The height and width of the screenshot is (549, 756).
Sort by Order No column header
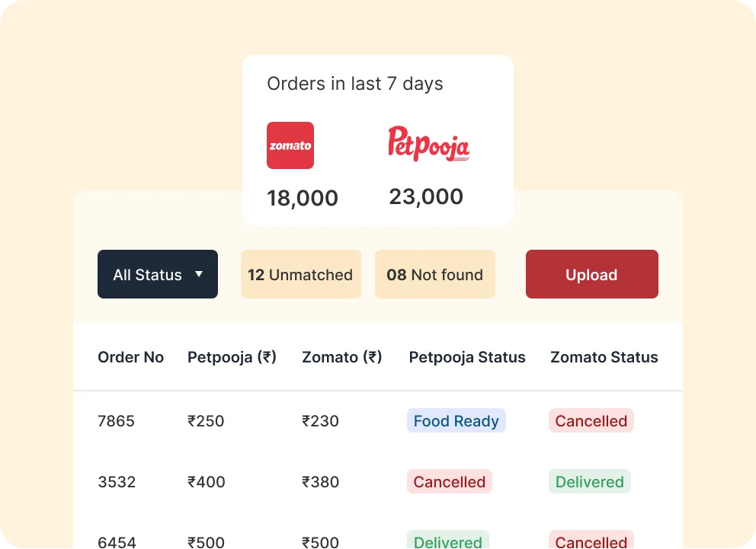[130, 357]
